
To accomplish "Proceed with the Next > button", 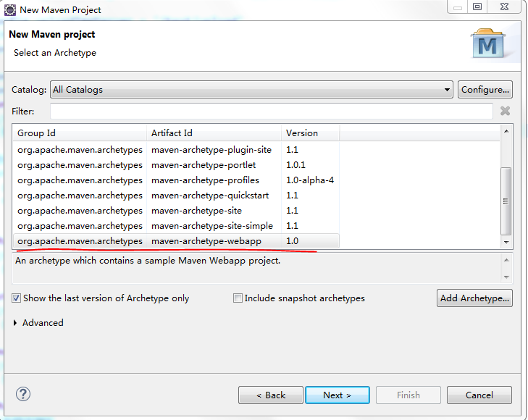I will pyautogui.click(x=337, y=395).
